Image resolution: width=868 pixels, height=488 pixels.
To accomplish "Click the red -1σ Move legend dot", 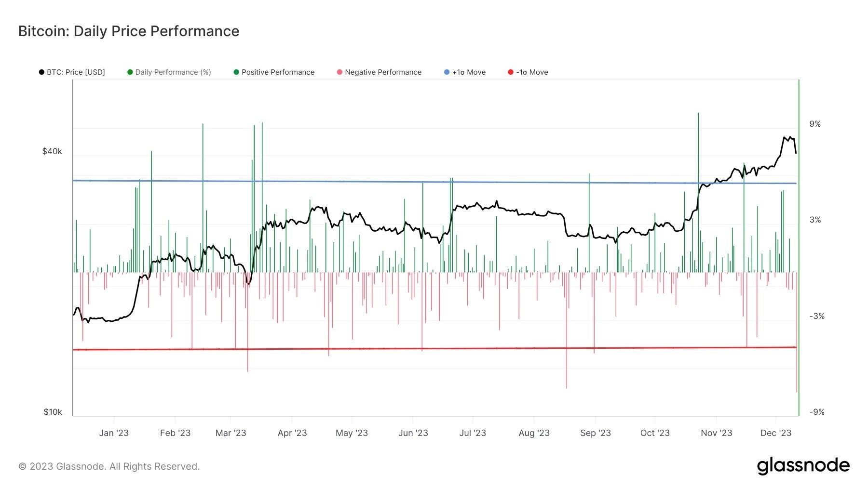I will click(x=511, y=72).
